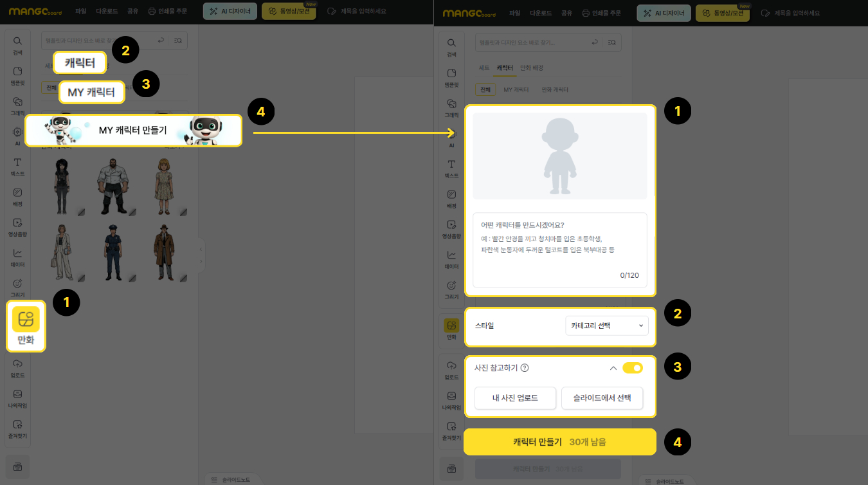This screenshot has height=485, width=868.
Task: Select the 만화 캐릭터 filter in the right panel
Action: point(555,89)
